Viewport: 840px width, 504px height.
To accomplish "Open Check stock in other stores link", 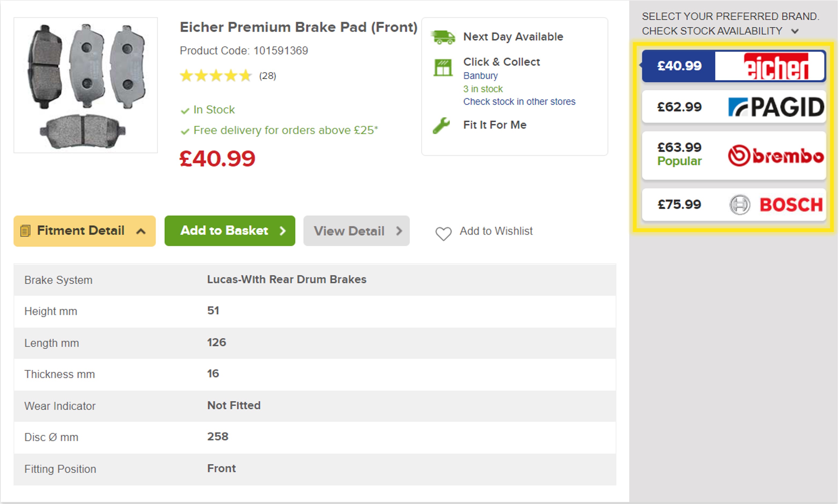I will [x=519, y=101].
